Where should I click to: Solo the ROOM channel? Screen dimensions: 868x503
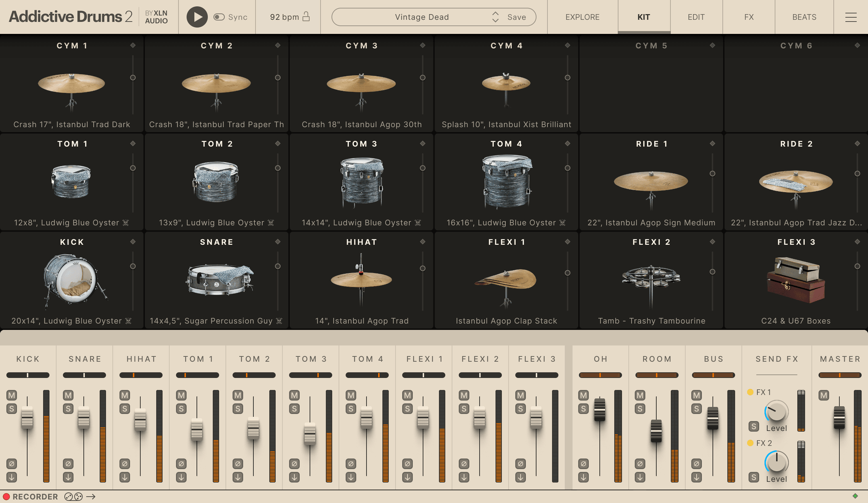click(640, 408)
